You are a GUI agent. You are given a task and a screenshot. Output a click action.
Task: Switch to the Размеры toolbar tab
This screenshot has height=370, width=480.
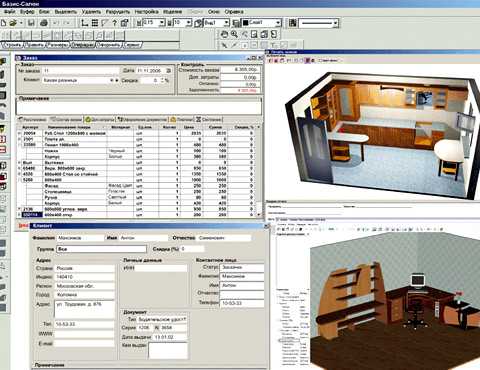(x=58, y=45)
